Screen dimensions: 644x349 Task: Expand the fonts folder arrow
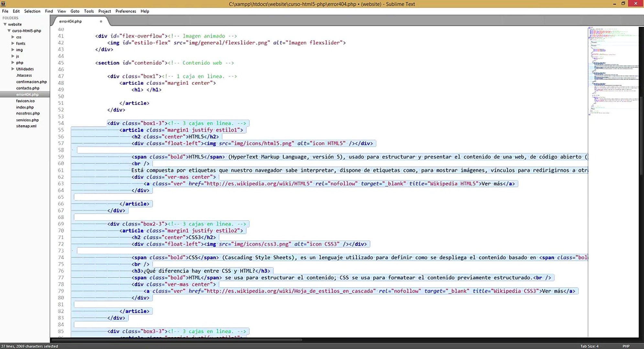pos(13,43)
